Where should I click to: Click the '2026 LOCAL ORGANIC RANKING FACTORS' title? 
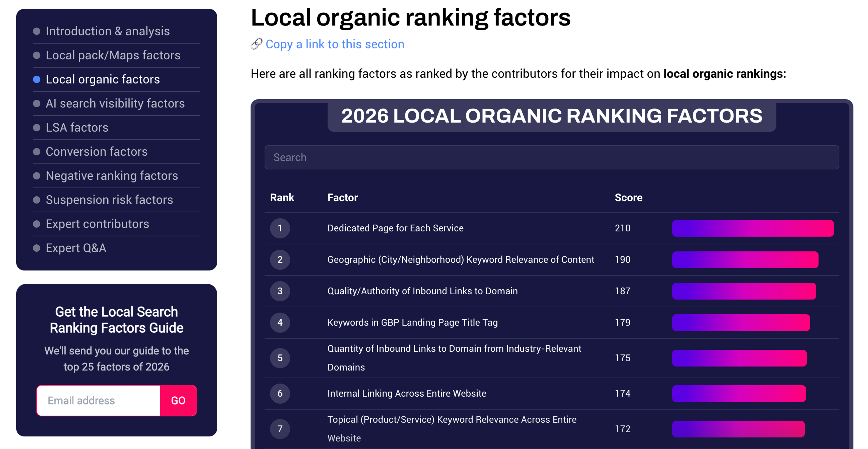(552, 116)
